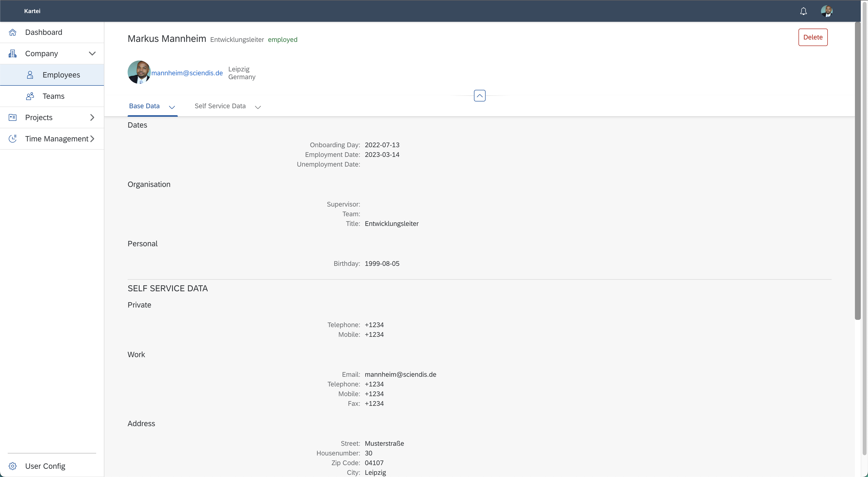868x477 pixels.
Task: Click the Employees person icon
Action: click(x=30, y=75)
